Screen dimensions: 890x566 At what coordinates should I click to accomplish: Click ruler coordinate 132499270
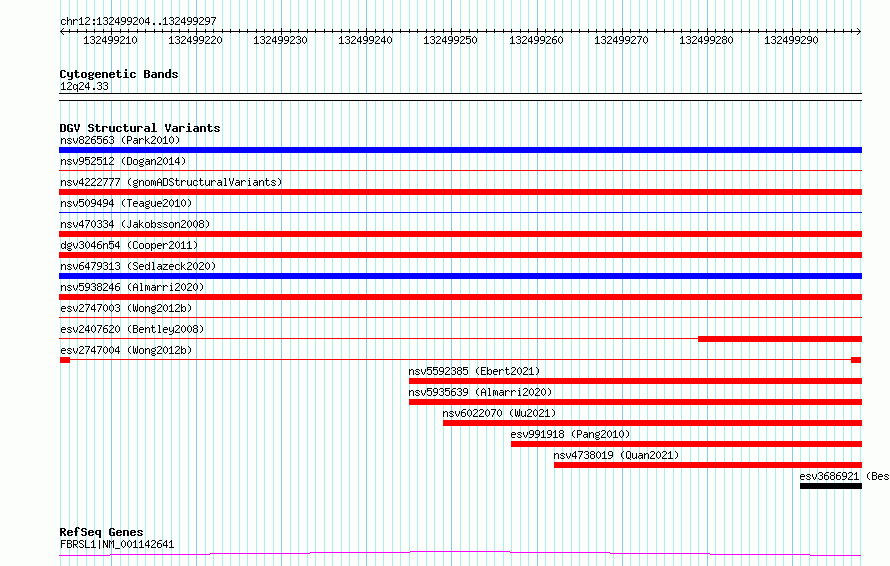point(621,40)
